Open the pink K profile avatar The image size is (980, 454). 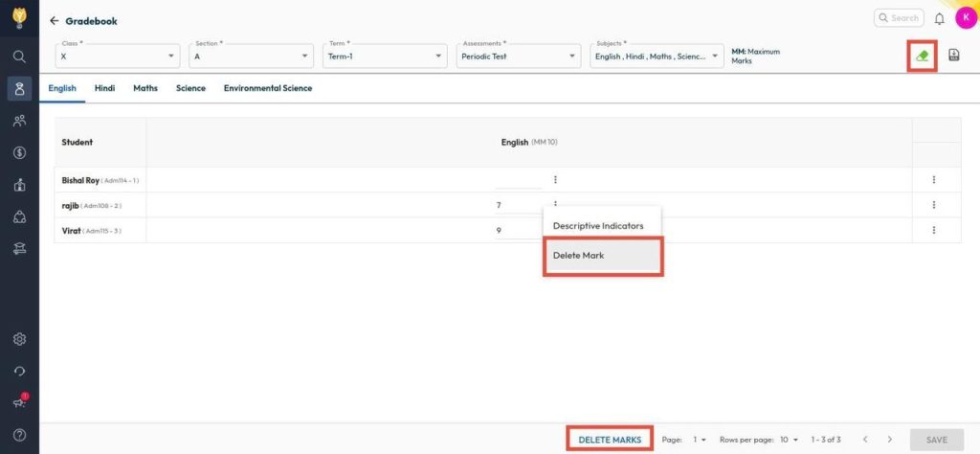point(965,18)
